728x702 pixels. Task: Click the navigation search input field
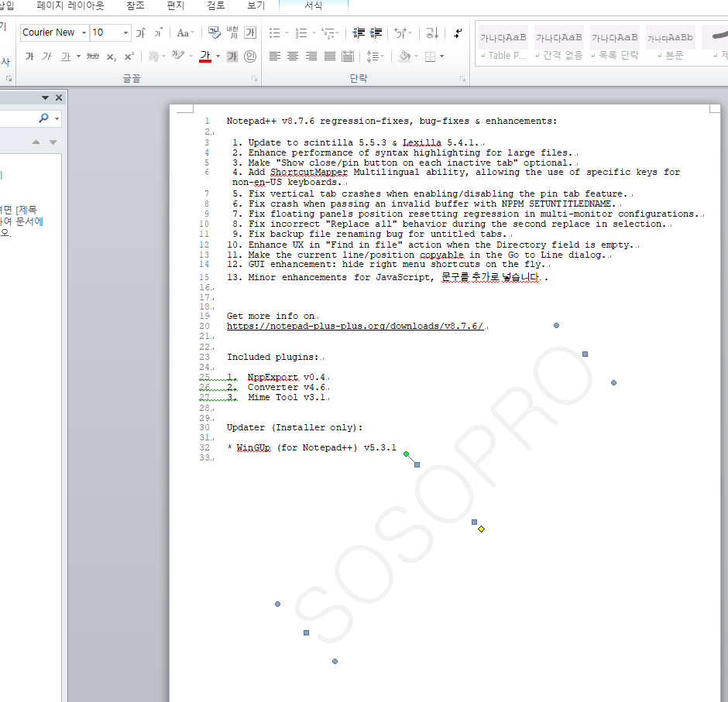(18, 118)
